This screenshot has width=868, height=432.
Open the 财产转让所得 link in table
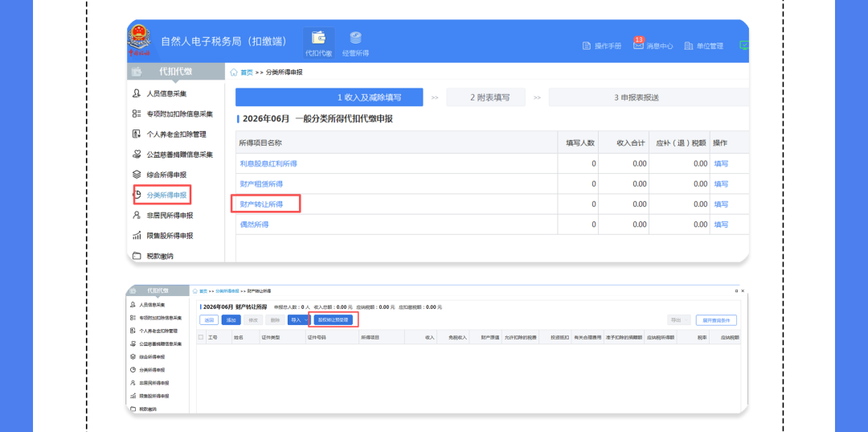click(261, 204)
